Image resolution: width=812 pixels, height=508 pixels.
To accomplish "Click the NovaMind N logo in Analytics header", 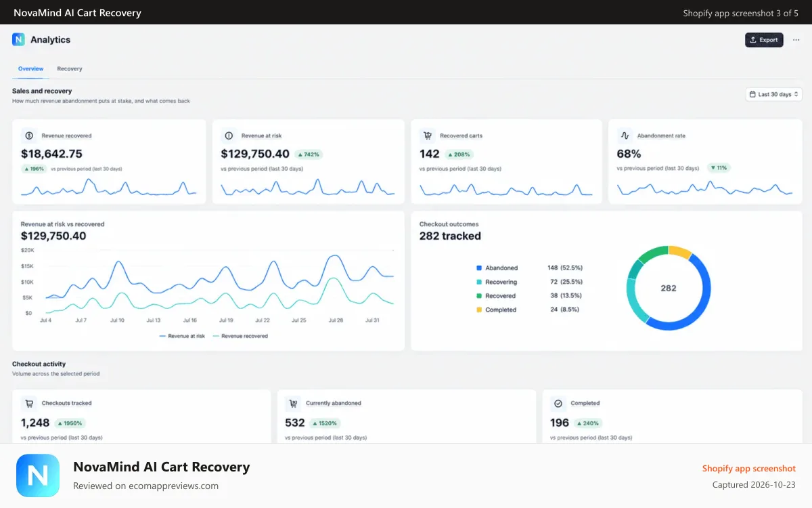I will (18, 39).
